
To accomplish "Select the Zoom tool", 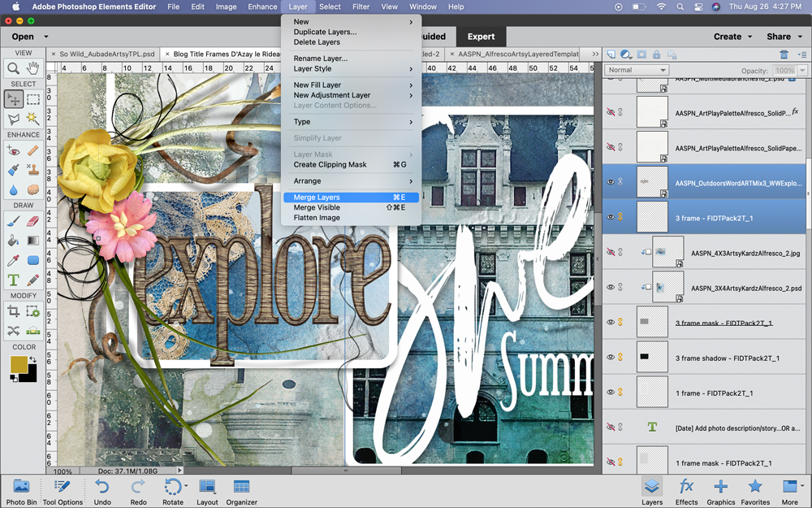I will 14,68.
